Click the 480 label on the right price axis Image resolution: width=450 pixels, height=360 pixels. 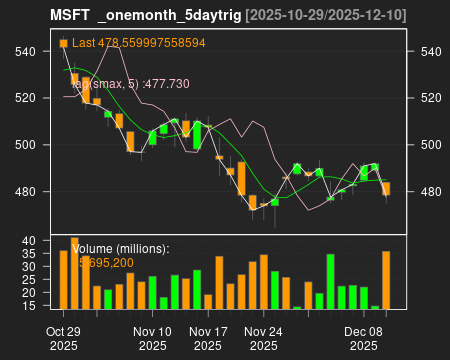coord(431,192)
